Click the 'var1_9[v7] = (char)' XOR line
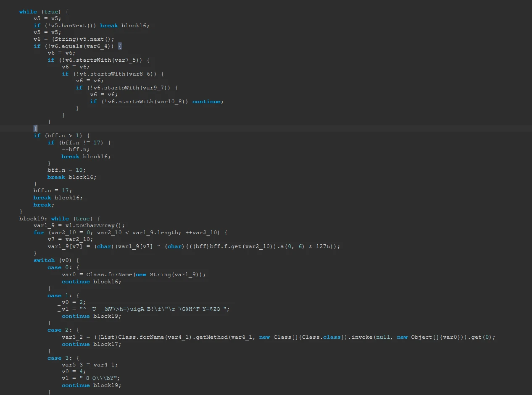 [x=194, y=246]
